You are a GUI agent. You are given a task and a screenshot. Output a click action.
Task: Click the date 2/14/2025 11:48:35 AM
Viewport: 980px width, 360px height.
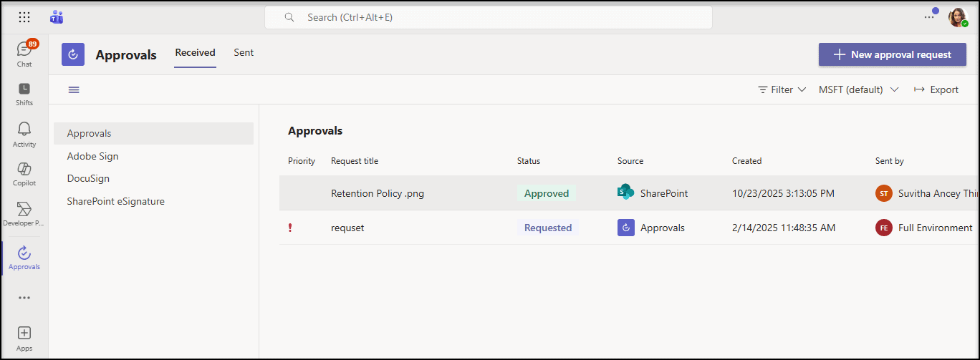pyautogui.click(x=784, y=228)
